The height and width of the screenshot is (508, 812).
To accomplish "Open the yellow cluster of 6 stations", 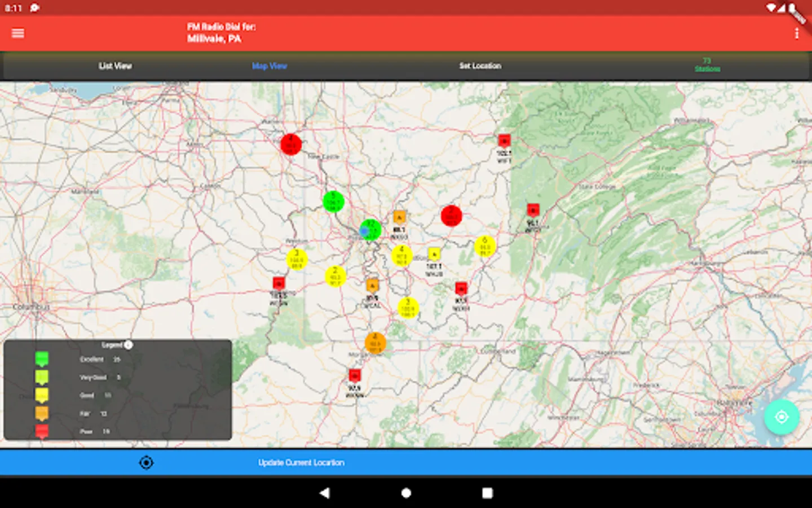I will pyautogui.click(x=485, y=247).
